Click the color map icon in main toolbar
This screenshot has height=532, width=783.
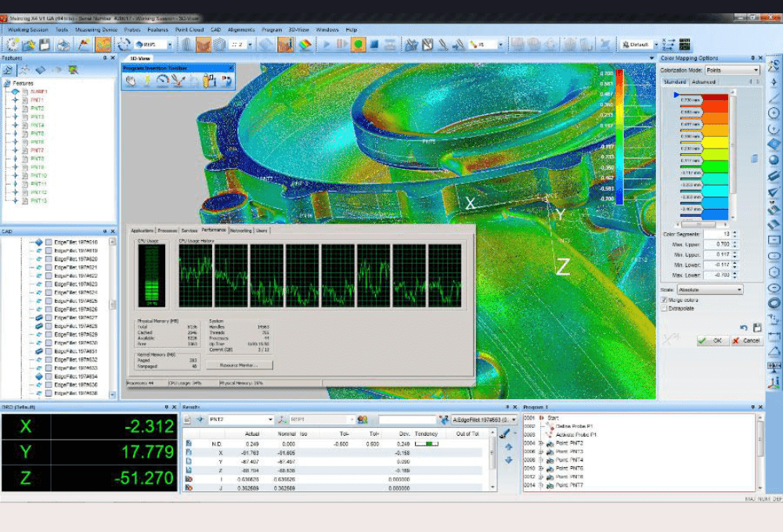(x=305, y=45)
